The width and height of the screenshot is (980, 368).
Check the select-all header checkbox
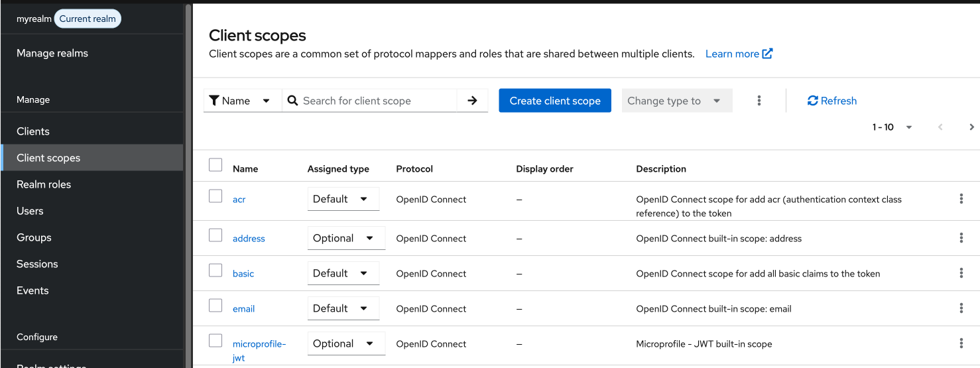[215, 165]
